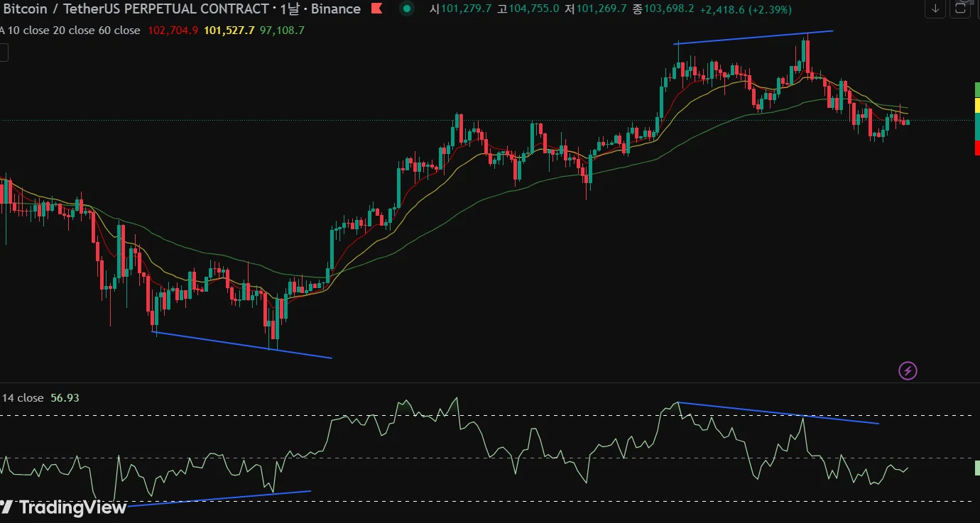Click the purple lightning bolt icon
This screenshot has width=980, height=523.
click(x=908, y=370)
